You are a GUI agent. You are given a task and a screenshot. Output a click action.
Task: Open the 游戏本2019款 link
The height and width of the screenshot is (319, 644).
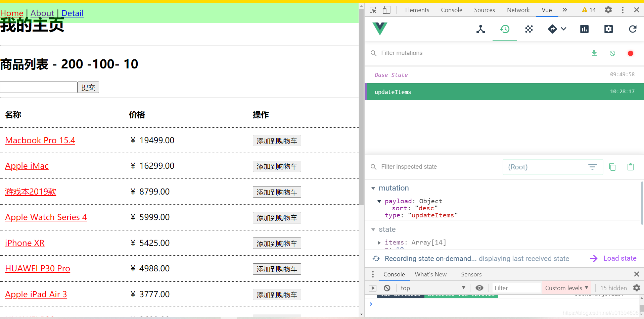click(31, 192)
